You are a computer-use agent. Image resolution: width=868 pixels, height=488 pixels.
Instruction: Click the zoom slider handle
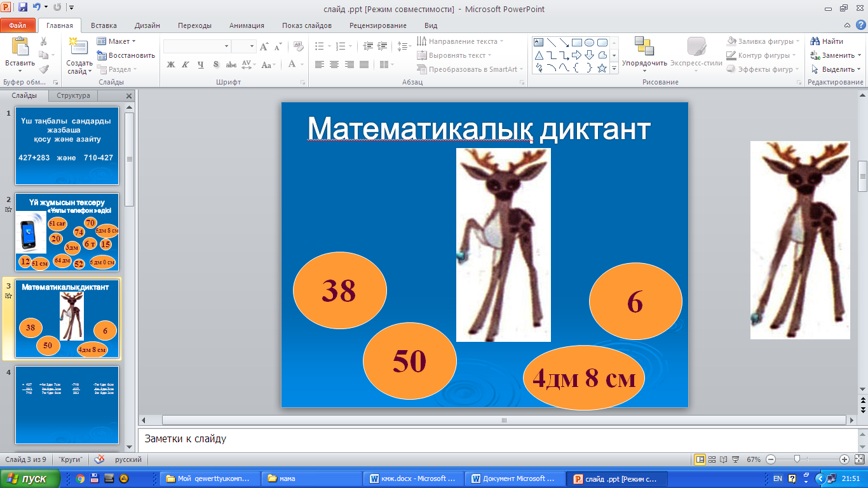(x=797, y=459)
